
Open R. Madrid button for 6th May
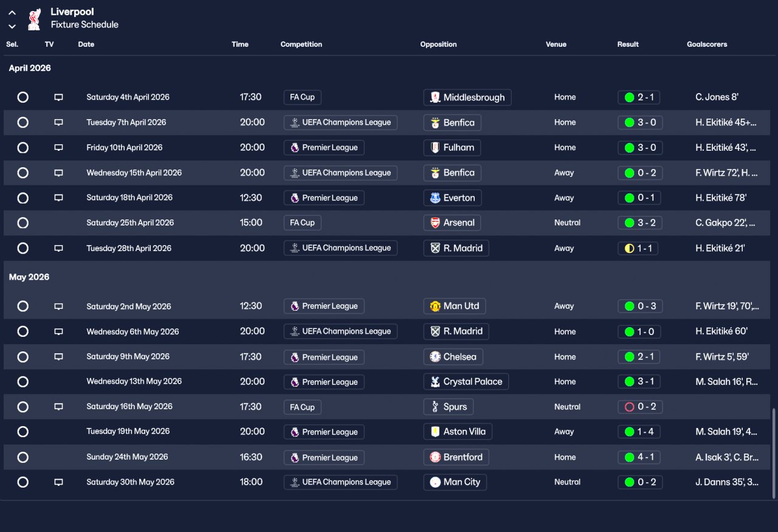coord(456,331)
